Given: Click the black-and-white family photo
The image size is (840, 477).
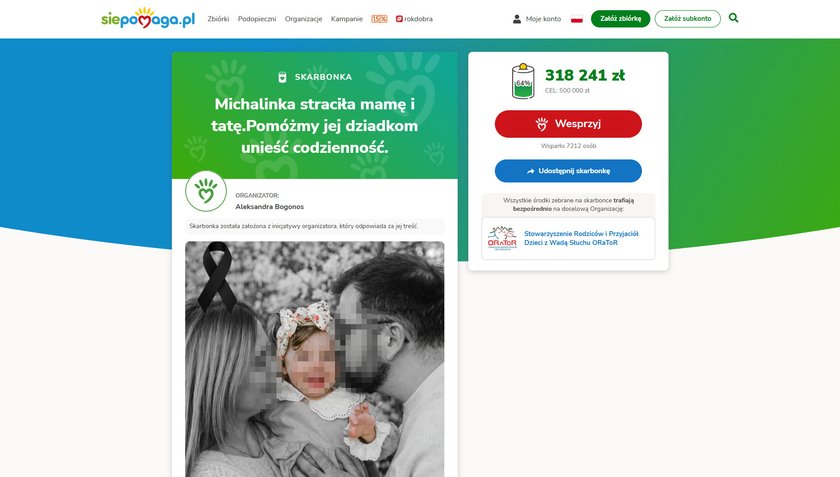Looking at the screenshot, I should (x=314, y=359).
